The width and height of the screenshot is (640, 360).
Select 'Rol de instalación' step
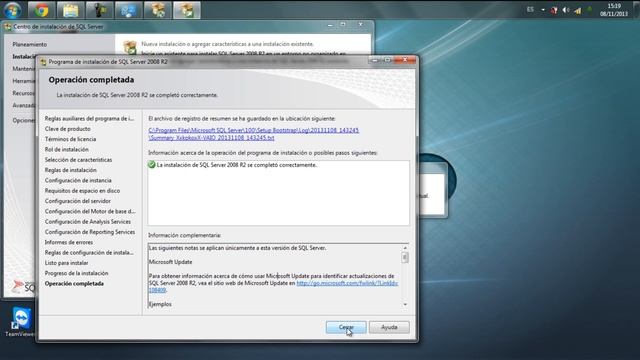pyautogui.click(x=67, y=149)
